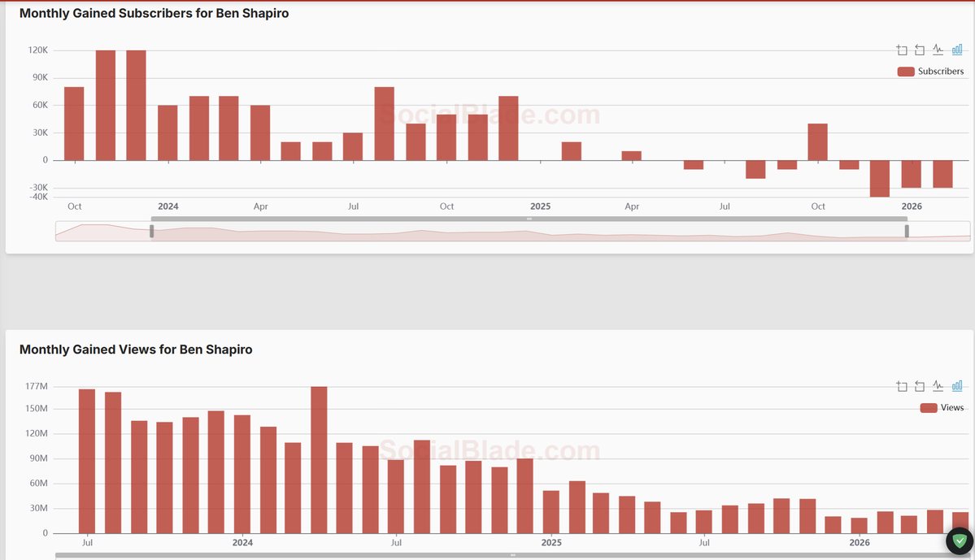The height and width of the screenshot is (560, 975).
Task: Click the '30M' y-axis label
Action: 38,509
